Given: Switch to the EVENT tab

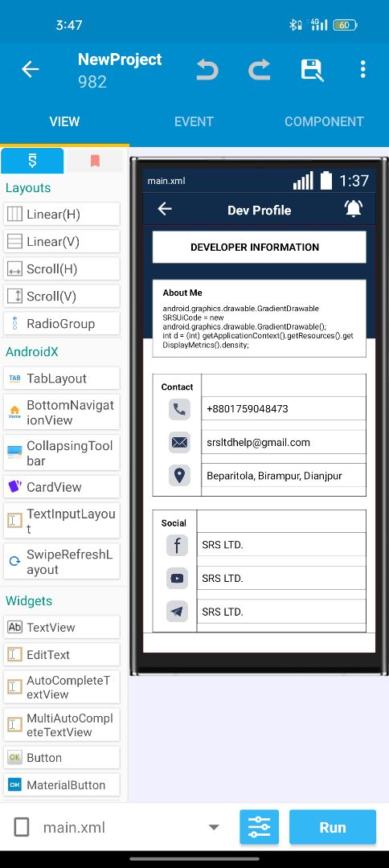Looking at the screenshot, I should tap(194, 121).
